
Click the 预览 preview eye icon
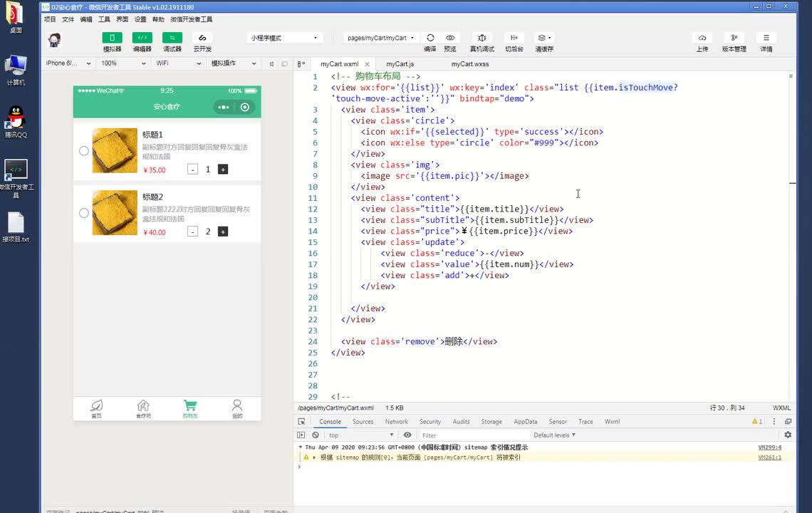click(x=450, y=38)
